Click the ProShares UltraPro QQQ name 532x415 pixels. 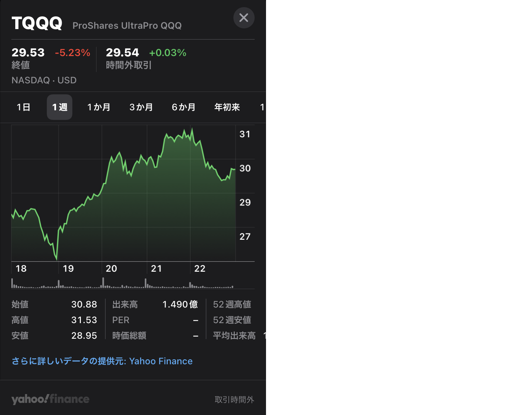point(127,25)
